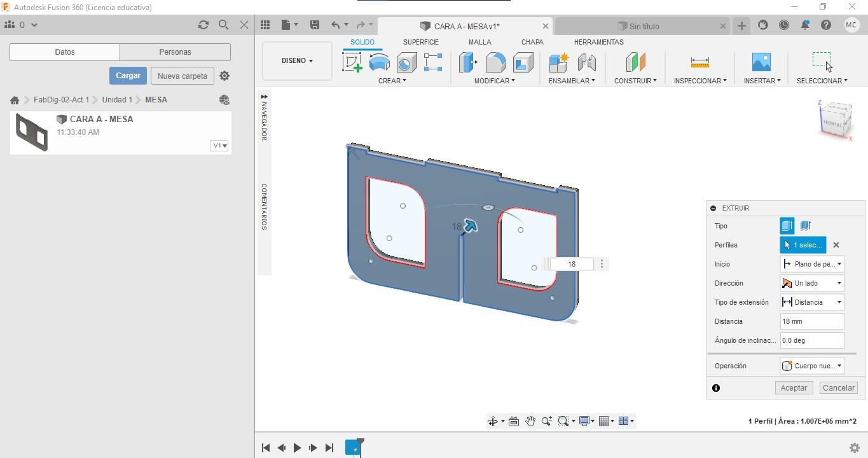
Task: Switch to the SUPERFICIE tab
Action: [x=420, y=42]
